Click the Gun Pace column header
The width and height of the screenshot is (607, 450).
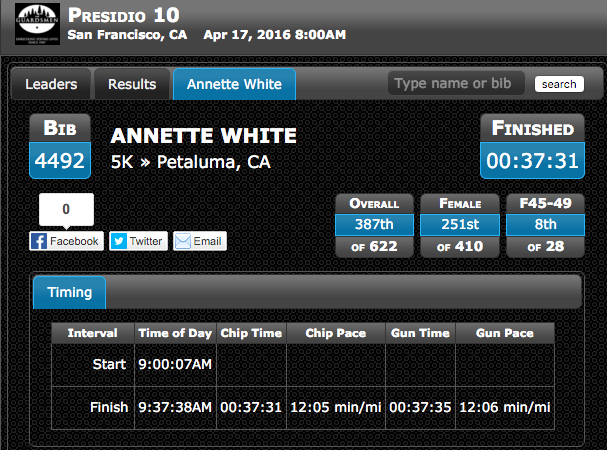point(505,333)
